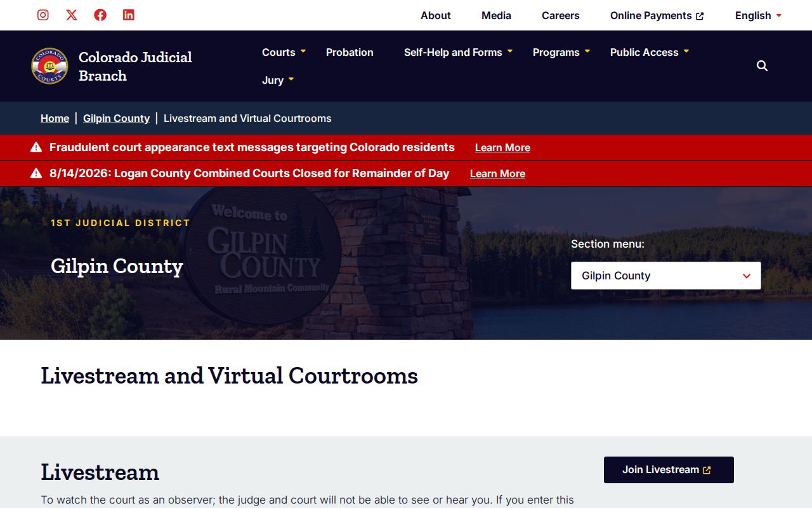Expand the Courts menu
The height and width of the screenshot is (508, 812).
[x=284, y=52]
